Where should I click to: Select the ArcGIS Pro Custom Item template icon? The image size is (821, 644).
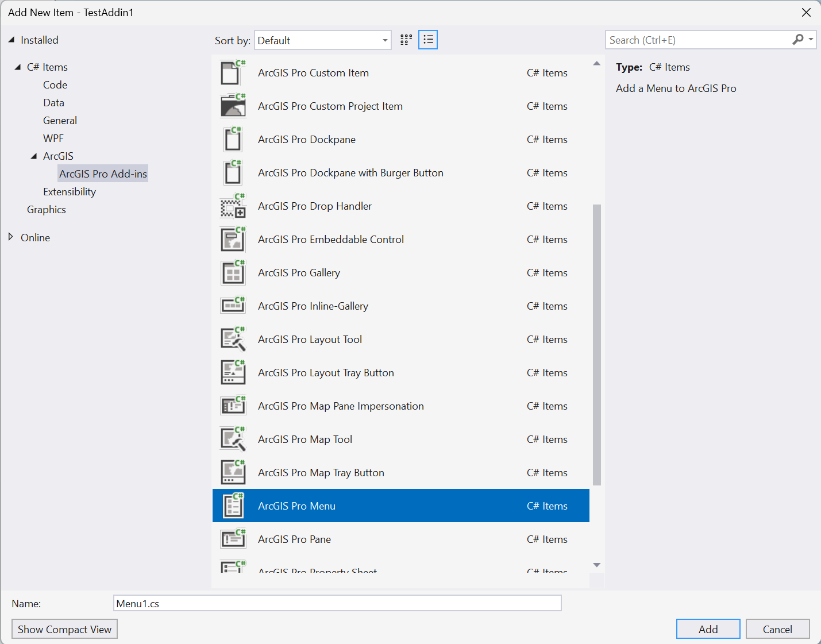[x=233, y=72]
